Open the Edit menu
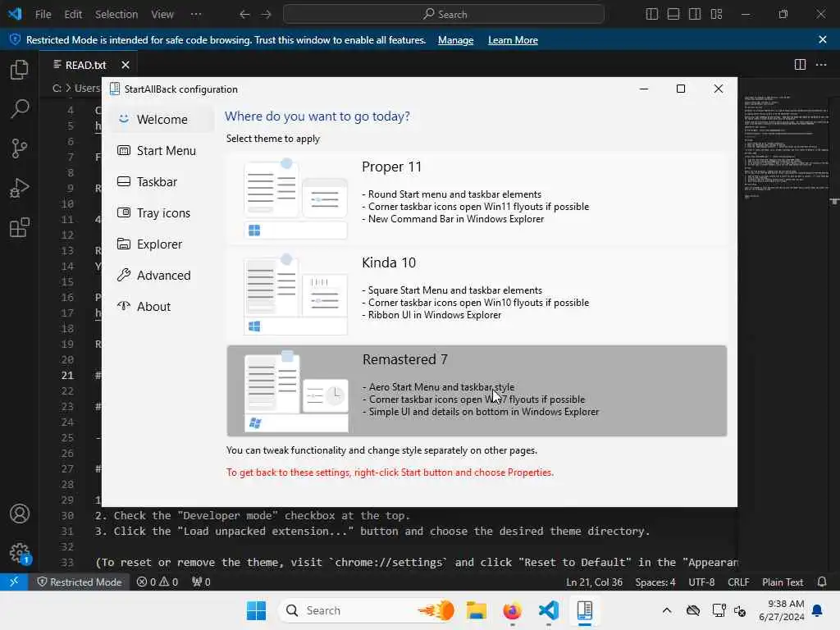Screen dimensions: 840x630 (x=73, y=15)
